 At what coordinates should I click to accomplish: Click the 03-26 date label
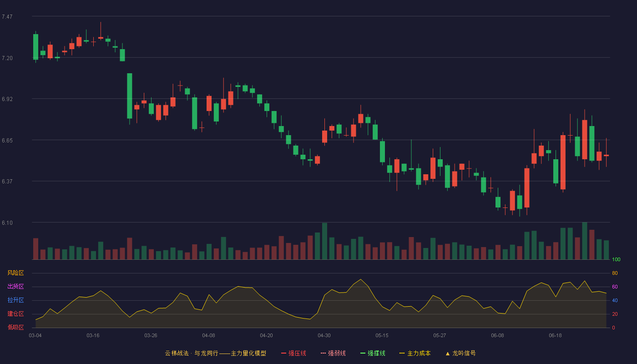151,335
